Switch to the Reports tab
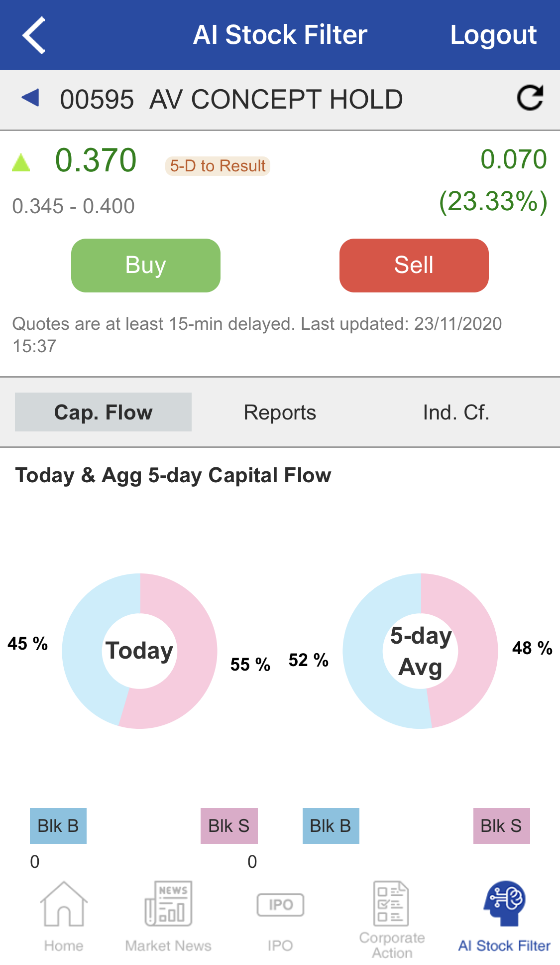The image size is (560, 965). click(x=280, y=413)
